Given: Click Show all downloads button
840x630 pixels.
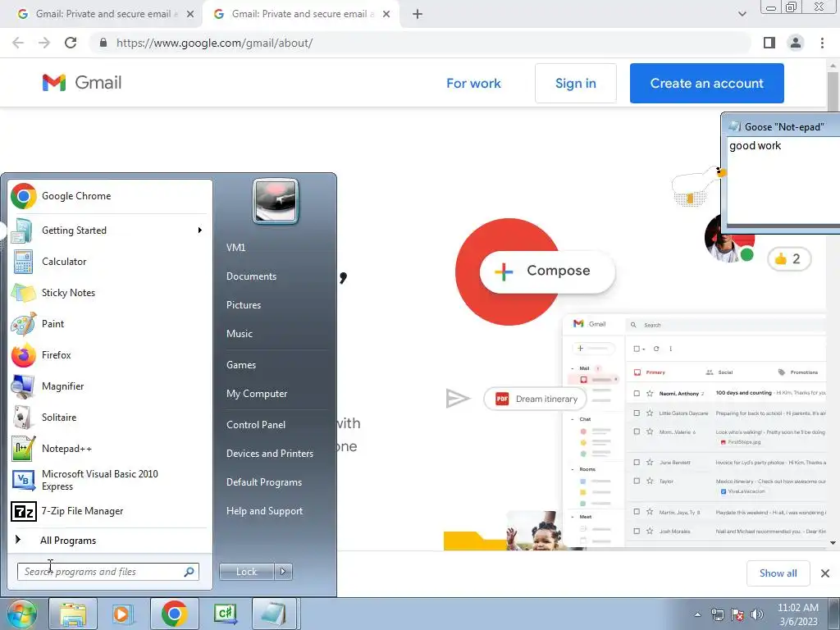Looking at the screenshot, I should 778,573.
